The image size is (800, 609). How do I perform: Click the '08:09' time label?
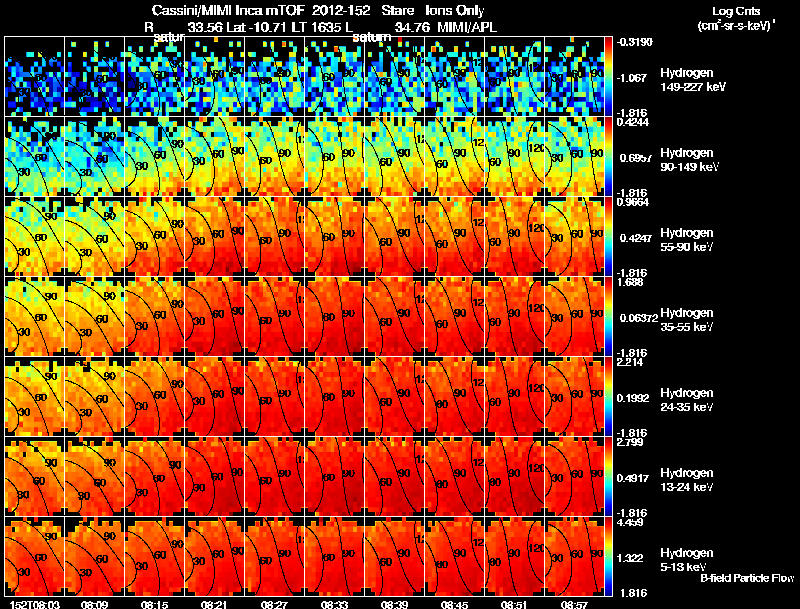pos(94,604)
